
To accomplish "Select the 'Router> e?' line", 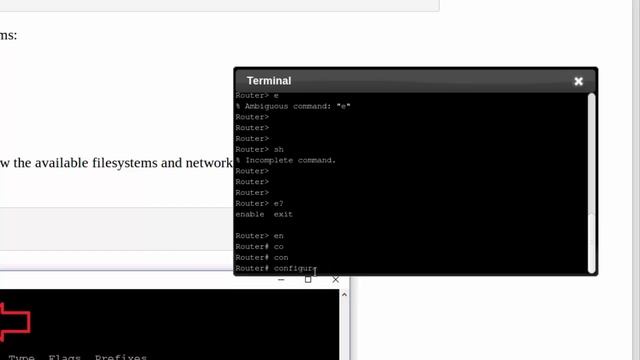I will pyautogui.click(x=259, y=203).
